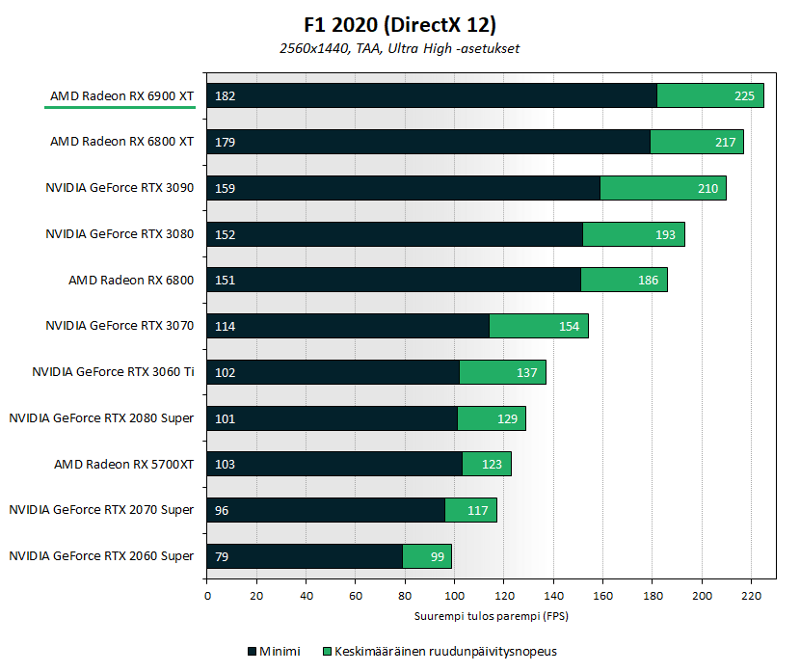Click the RTX 3090 average value 210
The image size is (800, 672).
coord(707,188)
